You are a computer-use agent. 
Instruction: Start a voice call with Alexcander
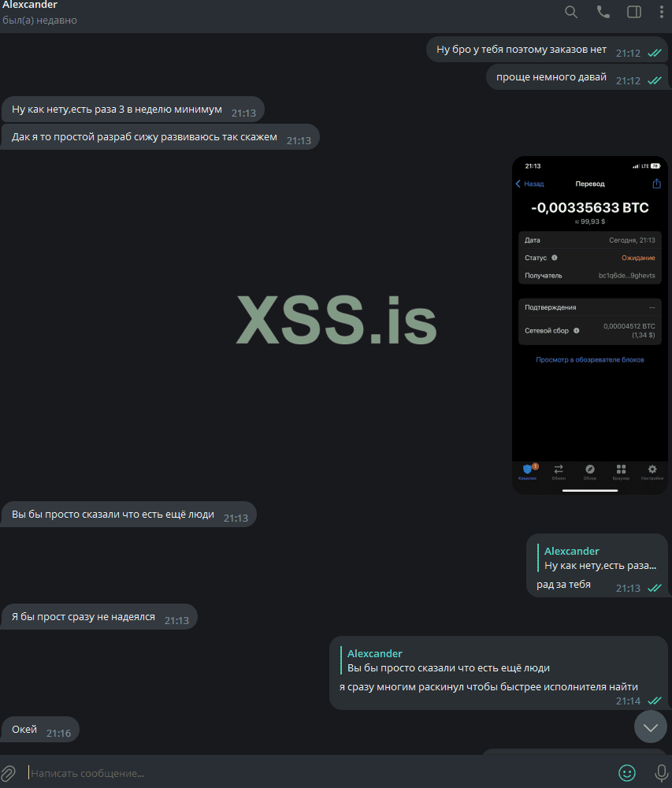coord(603,12)
